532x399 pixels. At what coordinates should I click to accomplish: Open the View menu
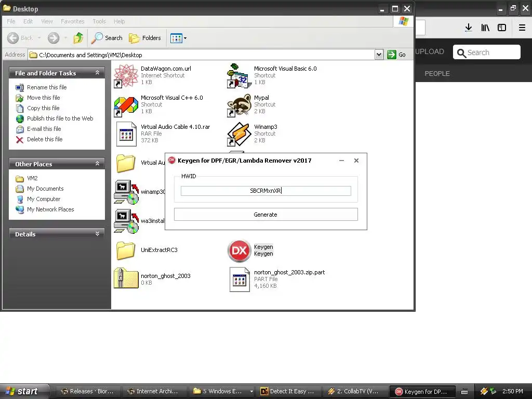[47, 21]
